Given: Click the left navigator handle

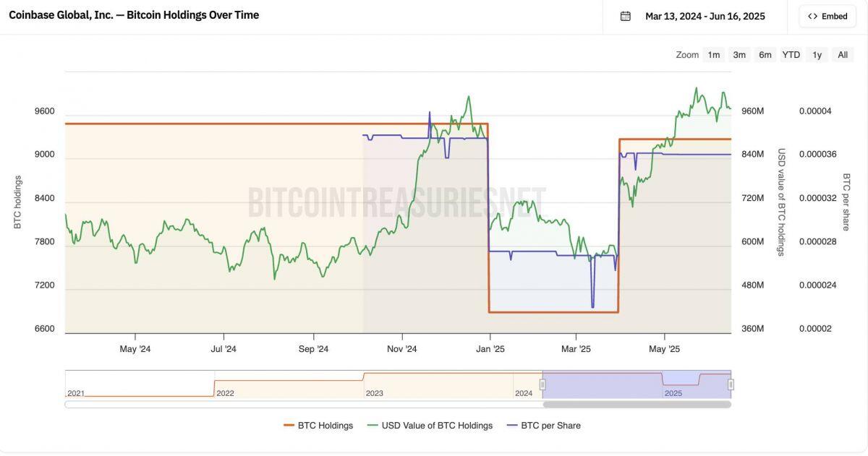Looking at the screenshot, I should 542,384.
